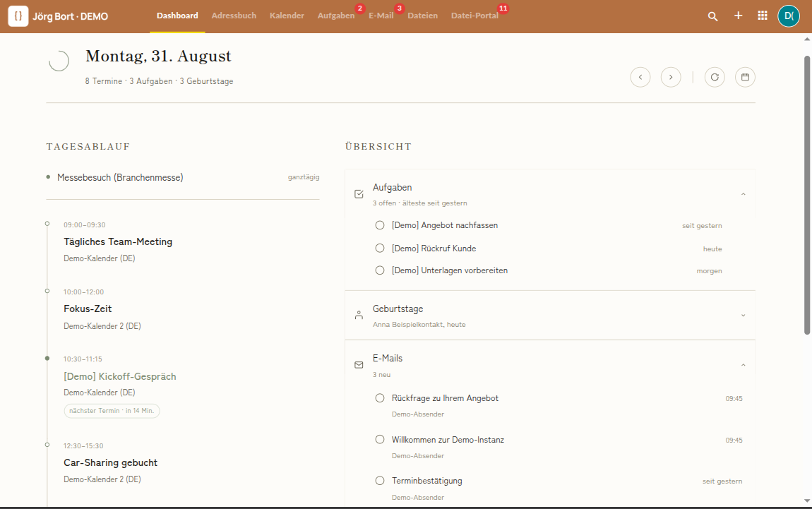The height and width of the screenshot is (509, 812).
Task: Collapse the Aufgaben section chevron
Action: coord(743,194)
